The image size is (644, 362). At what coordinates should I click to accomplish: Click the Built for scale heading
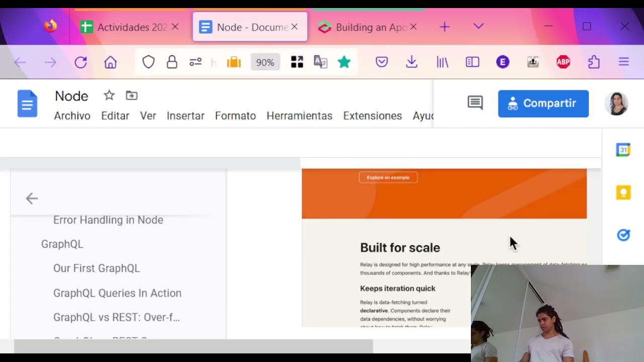click(x=400, y=247)
